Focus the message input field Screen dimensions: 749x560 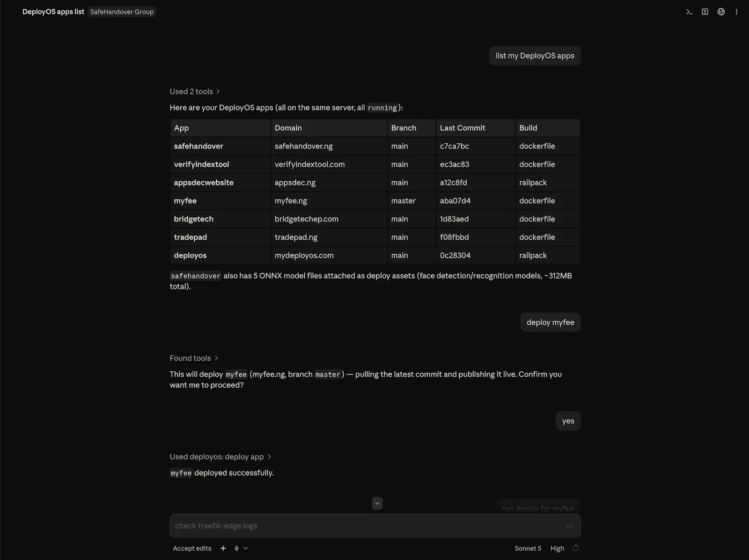point(375,526)
